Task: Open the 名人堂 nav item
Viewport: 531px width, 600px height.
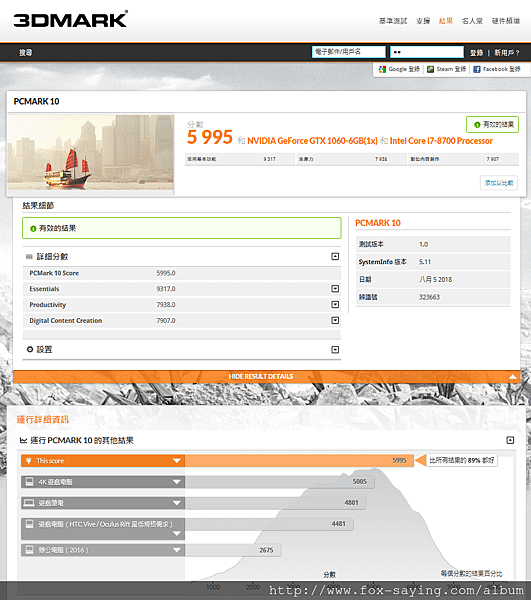Action: [472, 21]
